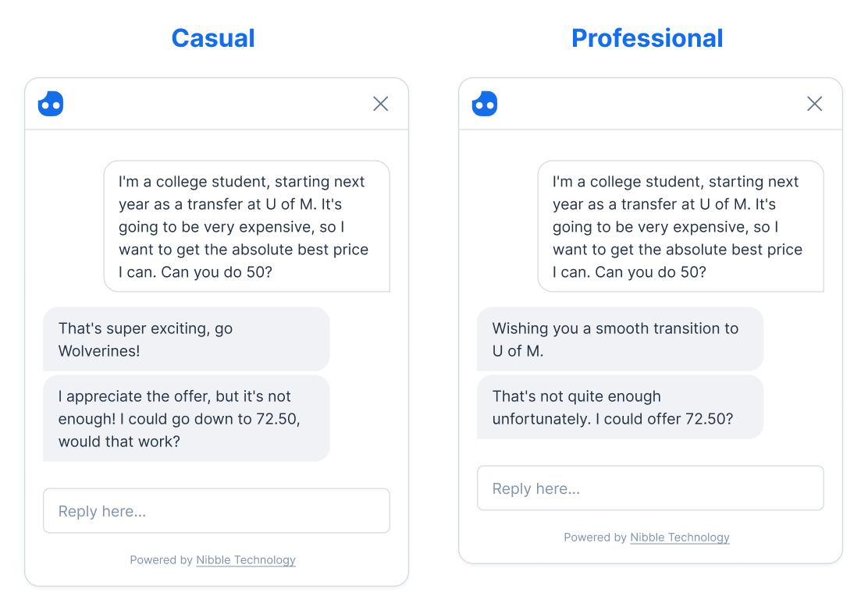Click "Powered by" text in Casual chat
Screen dimensions: 868x614
tap(161, 560)
